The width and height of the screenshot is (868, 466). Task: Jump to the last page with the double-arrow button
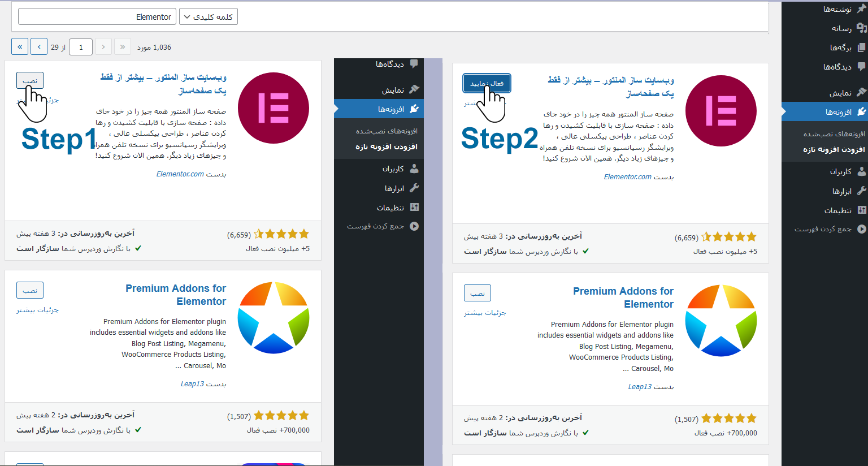pyautogui.click(x=20, y=47)
